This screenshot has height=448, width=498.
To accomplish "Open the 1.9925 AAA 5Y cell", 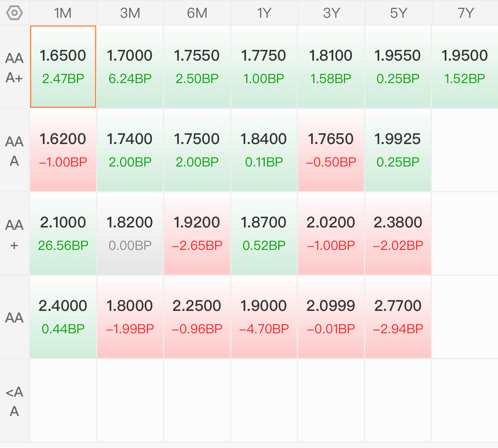I will click(x=398, y=150).
